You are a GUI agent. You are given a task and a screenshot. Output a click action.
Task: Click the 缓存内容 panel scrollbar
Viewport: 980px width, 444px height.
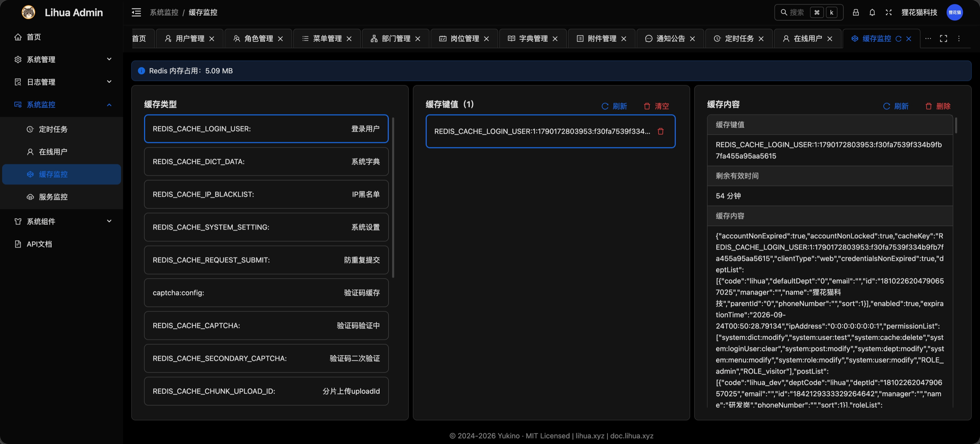point(956,125)
